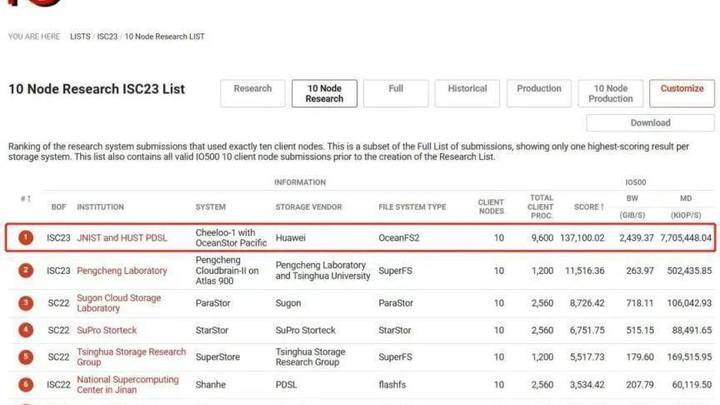Screen dimensions: 720x405
Task: Select the score value 11,516.36
Action: coord(585,270)
